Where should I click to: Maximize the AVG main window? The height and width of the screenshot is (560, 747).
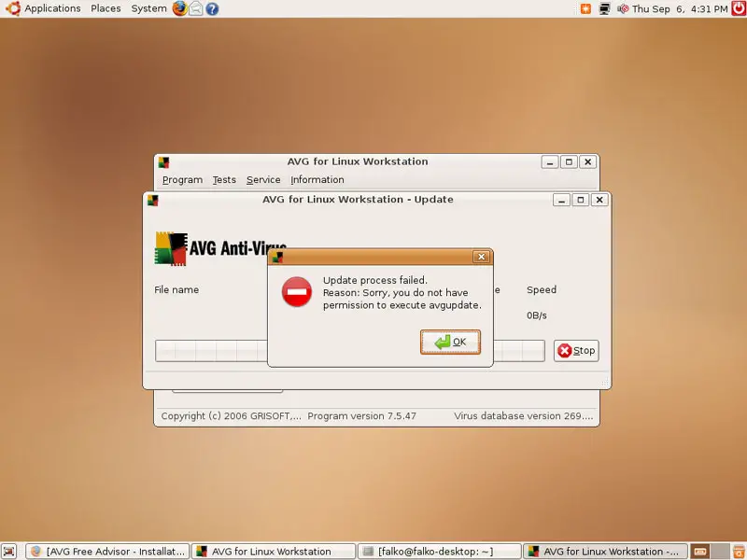click(x=569, y=162)
